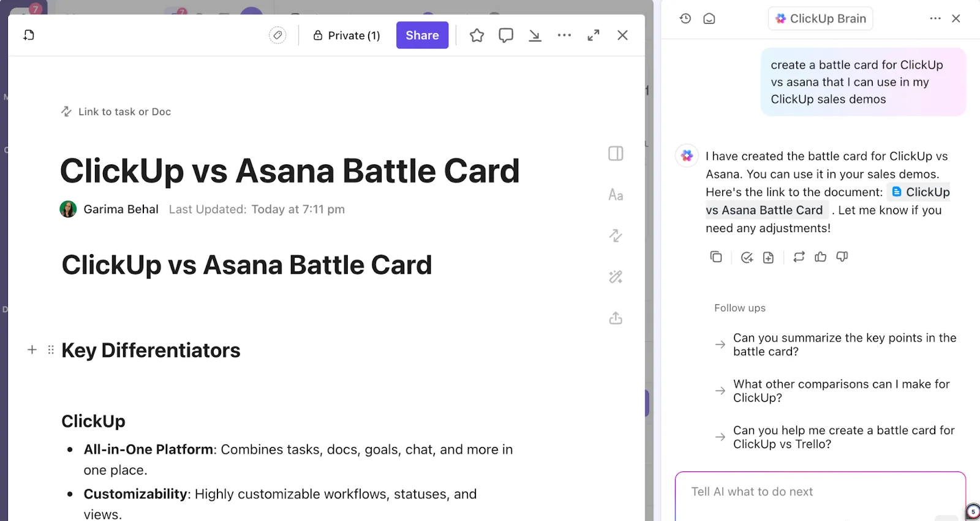Open the Aa typography settings icon
Screen dimensions: 980x521
click(x=616, y=195)
